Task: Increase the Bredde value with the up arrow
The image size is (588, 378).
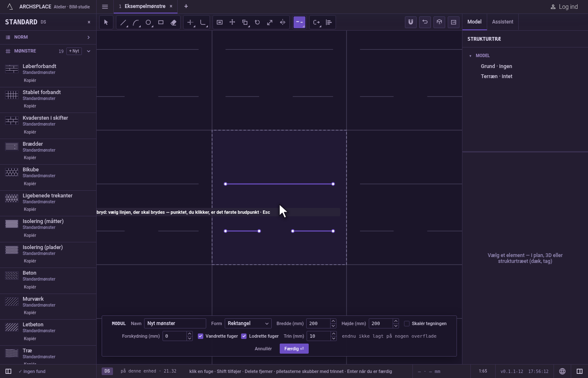Action: (x=333, y=321)
